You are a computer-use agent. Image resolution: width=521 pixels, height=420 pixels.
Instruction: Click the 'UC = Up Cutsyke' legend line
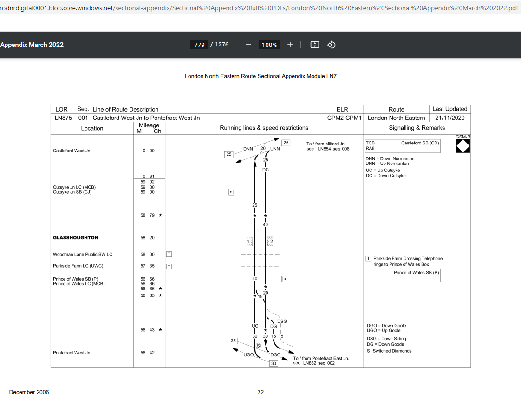click(383, 170)
